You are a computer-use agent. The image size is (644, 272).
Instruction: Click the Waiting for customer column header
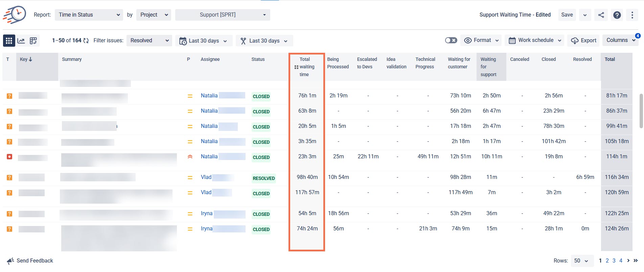click(x=459, y=63)
